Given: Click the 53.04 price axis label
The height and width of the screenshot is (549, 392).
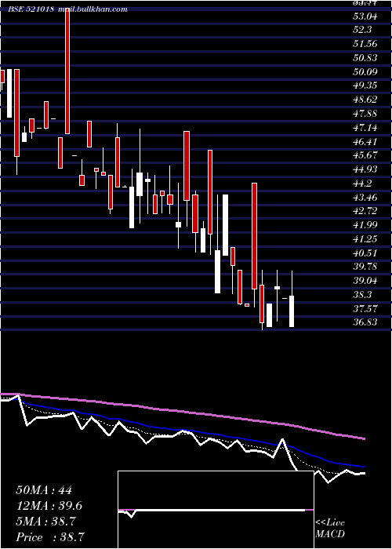Looking at the screenshot, I should [x=365, y=16].
